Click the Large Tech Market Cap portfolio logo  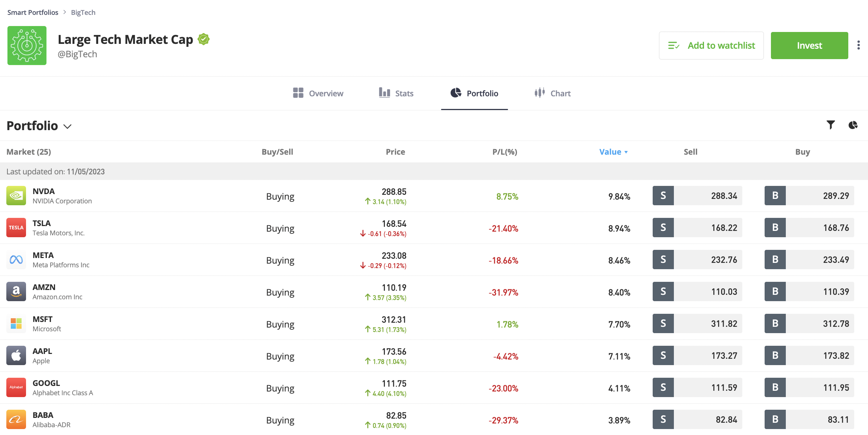pos(27,45)
